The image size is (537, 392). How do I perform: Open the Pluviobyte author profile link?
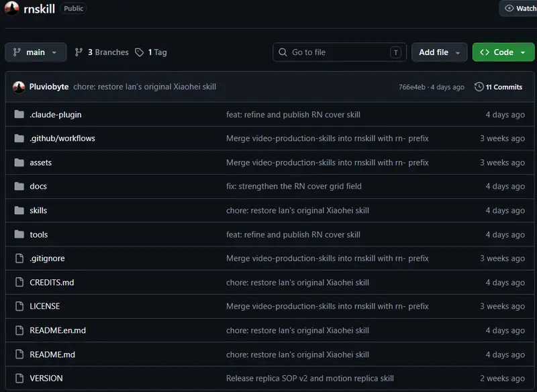[49, 87]
